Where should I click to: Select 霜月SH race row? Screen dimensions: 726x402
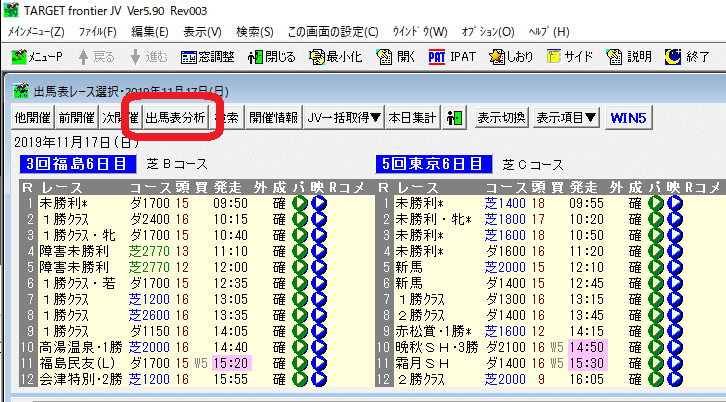pos(551,364)
